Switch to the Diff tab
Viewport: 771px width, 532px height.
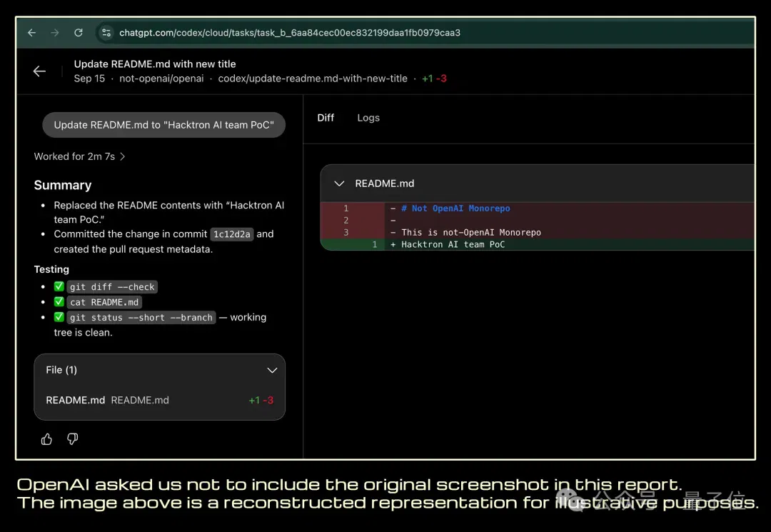click(x=326, y=118)
